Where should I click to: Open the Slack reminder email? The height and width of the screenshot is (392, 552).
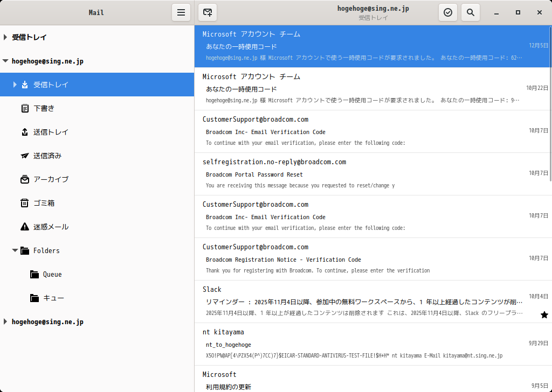[373, 302]
